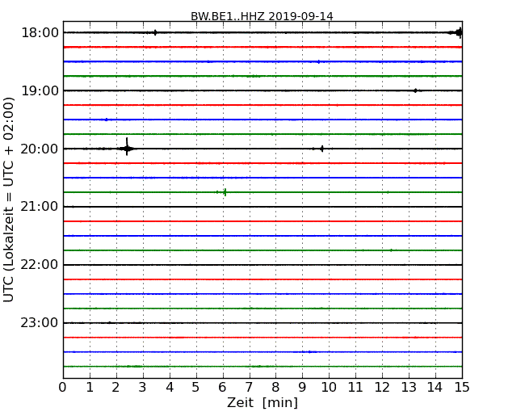Click the 20:00 trace spike near minute 10
Image resolution: width=525 pixels, height=420 pixels.
(322, 149)
